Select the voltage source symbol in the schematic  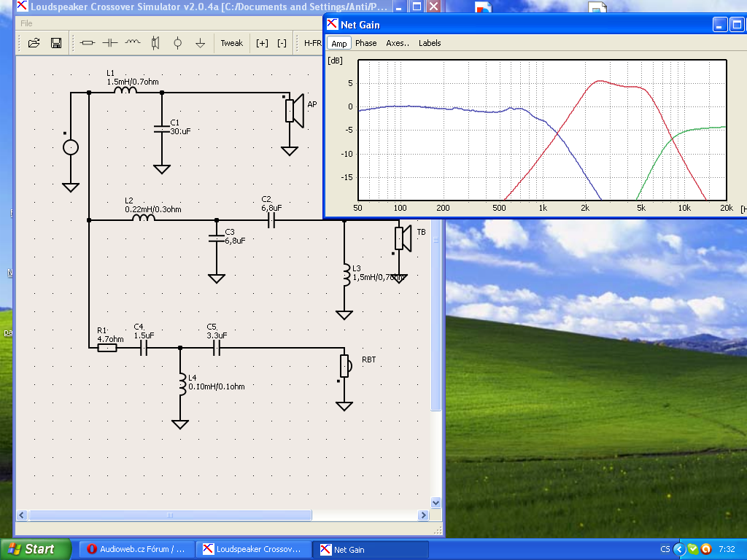coord(71,147)
